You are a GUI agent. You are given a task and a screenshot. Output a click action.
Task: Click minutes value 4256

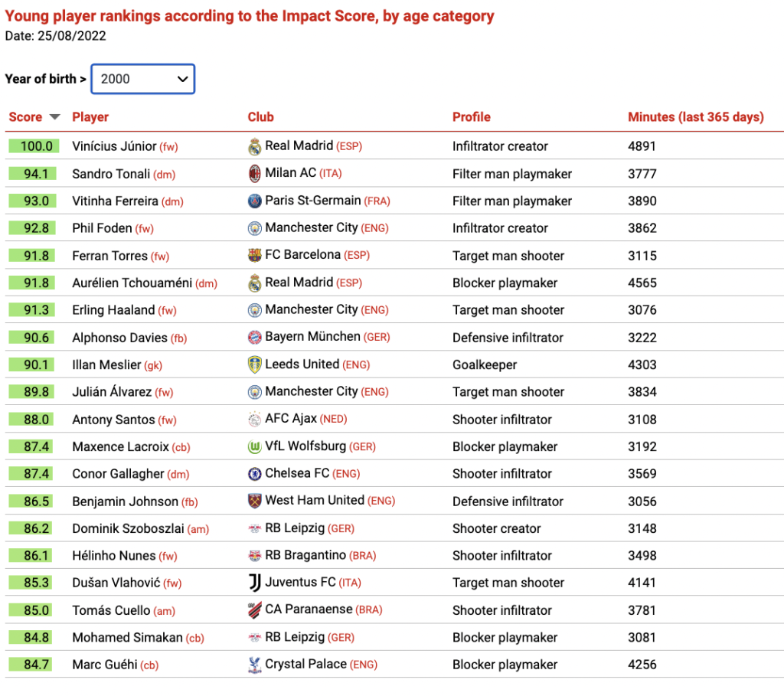click(x=642, y=665)
